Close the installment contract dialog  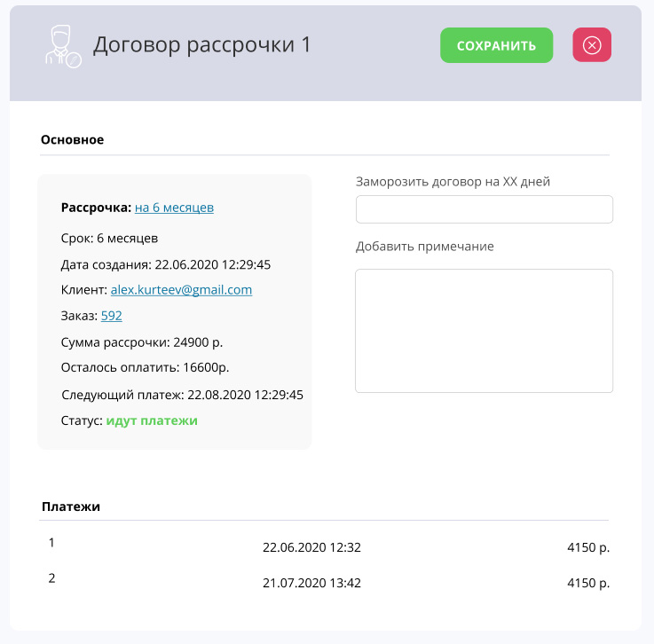click(x=592, y=45)
